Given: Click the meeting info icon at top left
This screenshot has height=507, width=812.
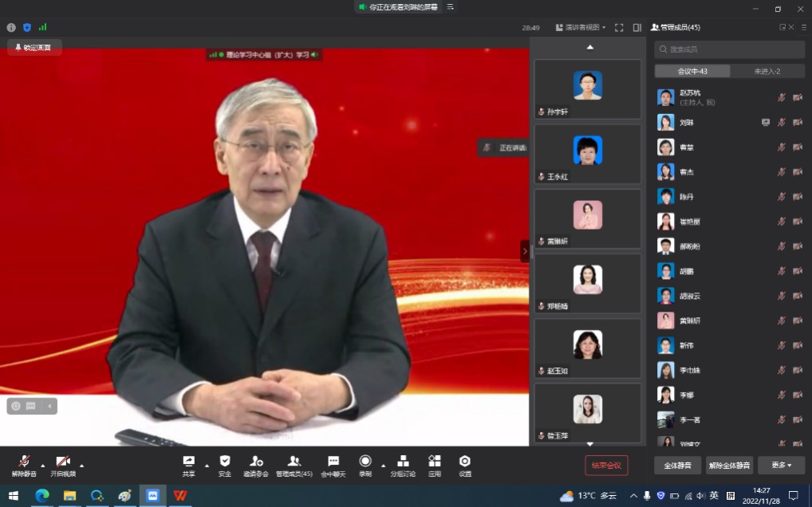Looking at the screenshot, I should (11, 27).
